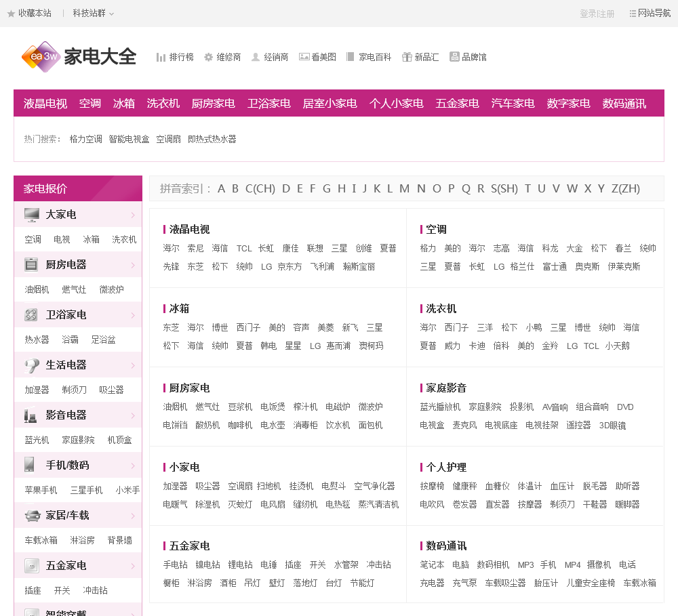Click the 格力空调 hot search link
The width and height of the screenshot is (678, 616).
coord(85,139)
